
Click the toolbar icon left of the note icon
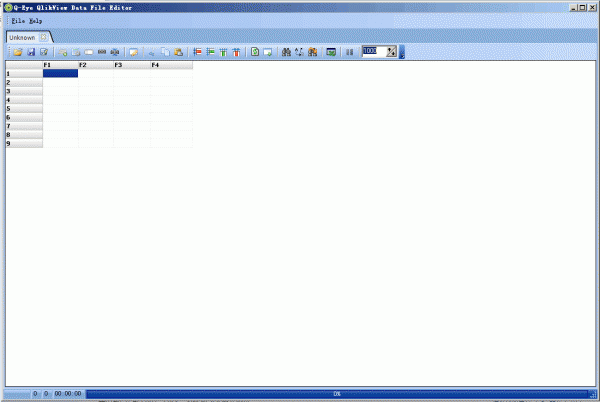(x=114, y=52)
